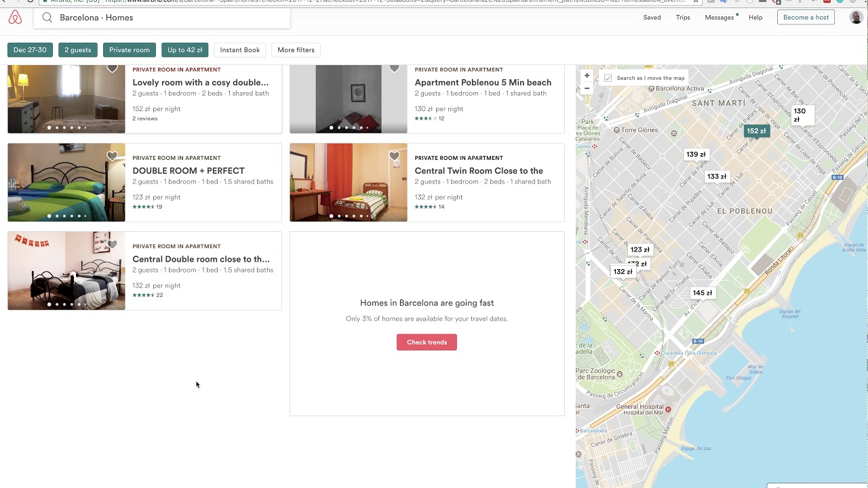
Task: Open the user profile avatar
Action: tap(856, 18)
